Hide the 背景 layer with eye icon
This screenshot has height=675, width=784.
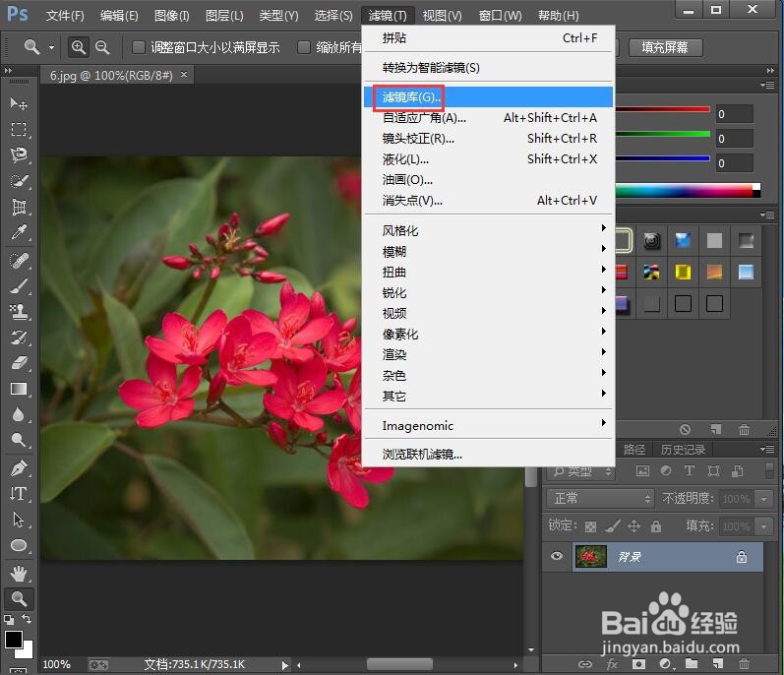coord(557,556)
